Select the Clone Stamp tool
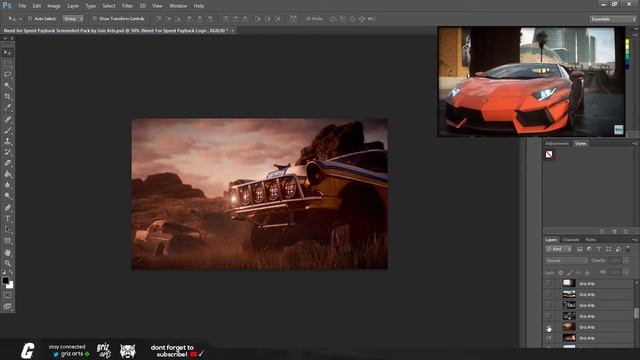 pos(7,141)
